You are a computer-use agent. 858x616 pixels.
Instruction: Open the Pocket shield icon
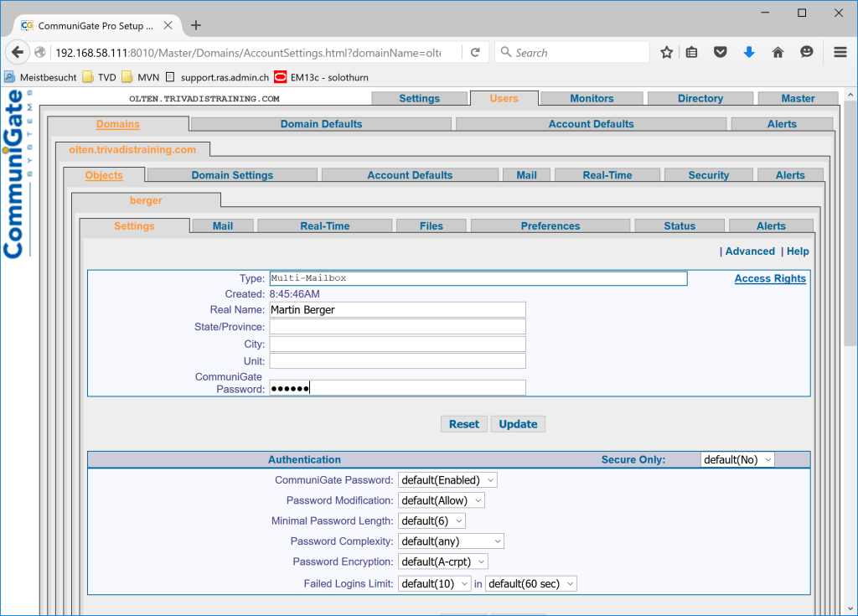click(x=720, y=53)
